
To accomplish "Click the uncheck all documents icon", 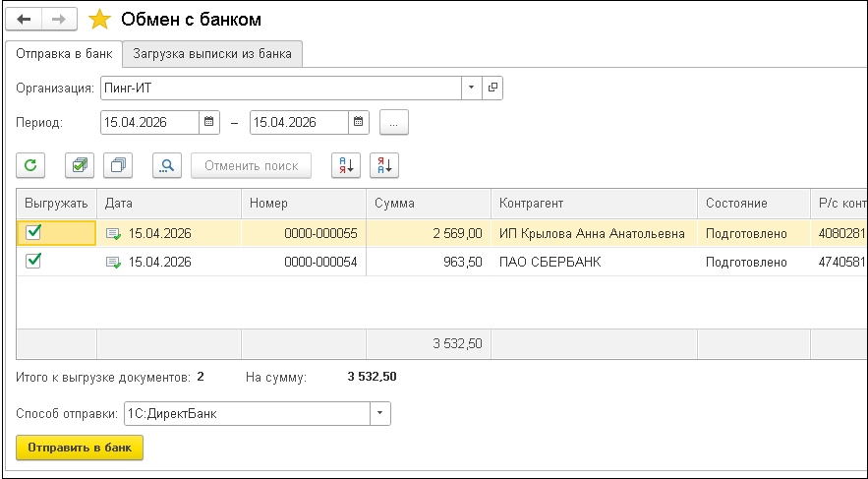I will point(119,165).
